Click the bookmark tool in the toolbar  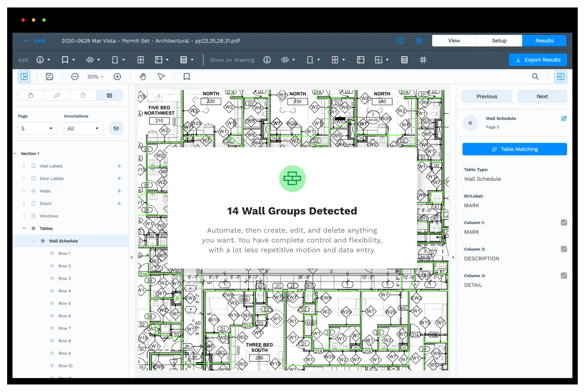pos(186,76)
